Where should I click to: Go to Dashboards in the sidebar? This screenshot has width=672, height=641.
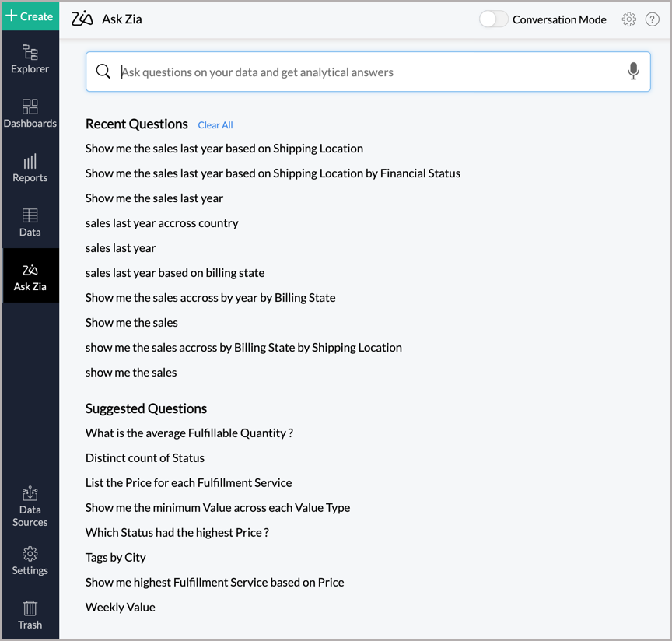tap(30, 114)
